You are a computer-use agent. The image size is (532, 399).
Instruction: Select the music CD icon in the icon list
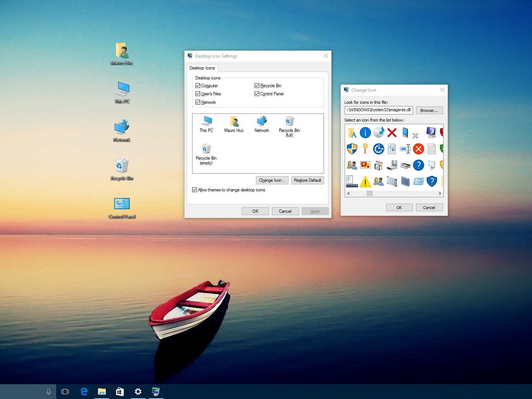coord(379,132)
